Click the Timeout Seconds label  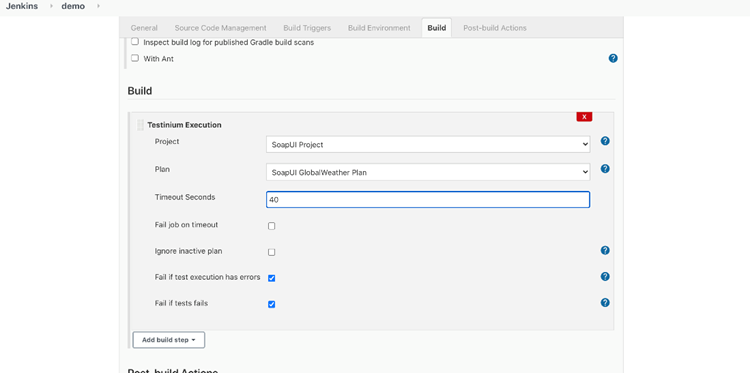pyautogui.click(x=185, y=197)
